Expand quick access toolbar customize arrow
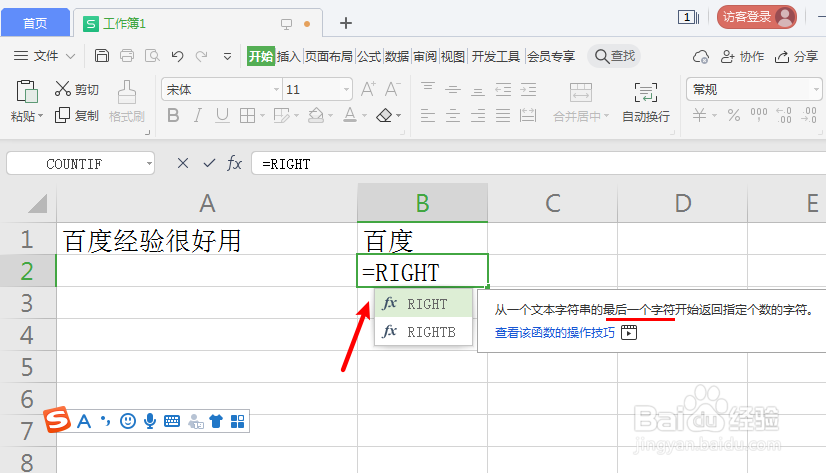This screenshot has height=473, width=826. 227,56
